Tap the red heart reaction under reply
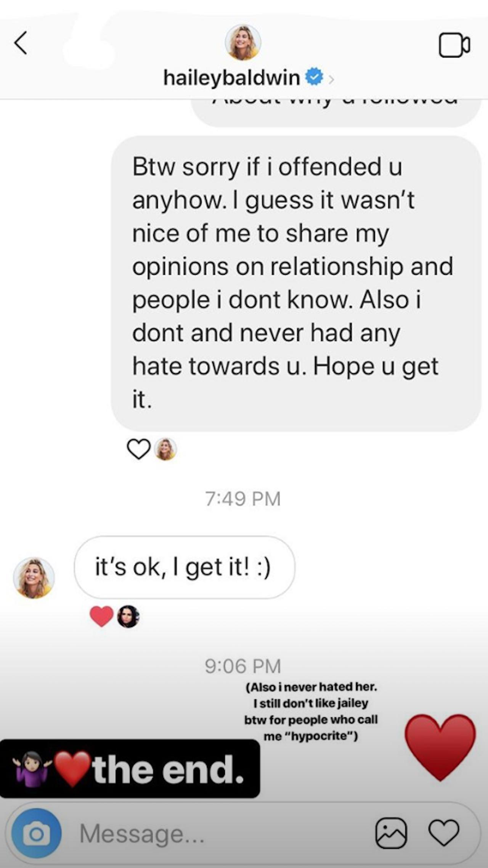This screenshot has height=868, width=488. point(101,616)
